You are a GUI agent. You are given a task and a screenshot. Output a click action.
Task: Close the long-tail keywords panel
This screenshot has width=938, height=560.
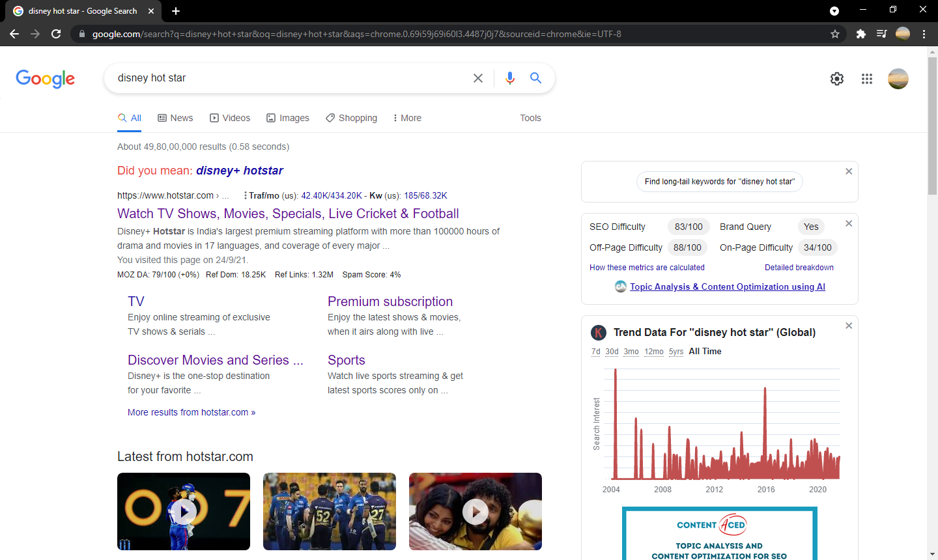[849, 171]
